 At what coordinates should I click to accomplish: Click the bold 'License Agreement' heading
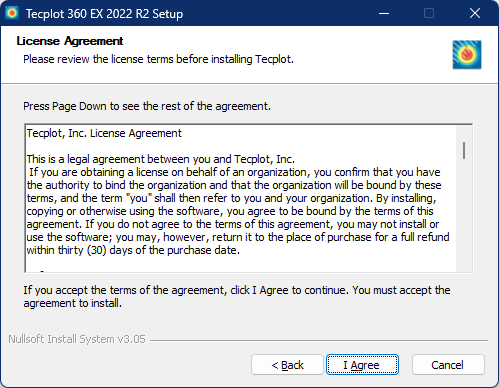click(x=70, y=41)
